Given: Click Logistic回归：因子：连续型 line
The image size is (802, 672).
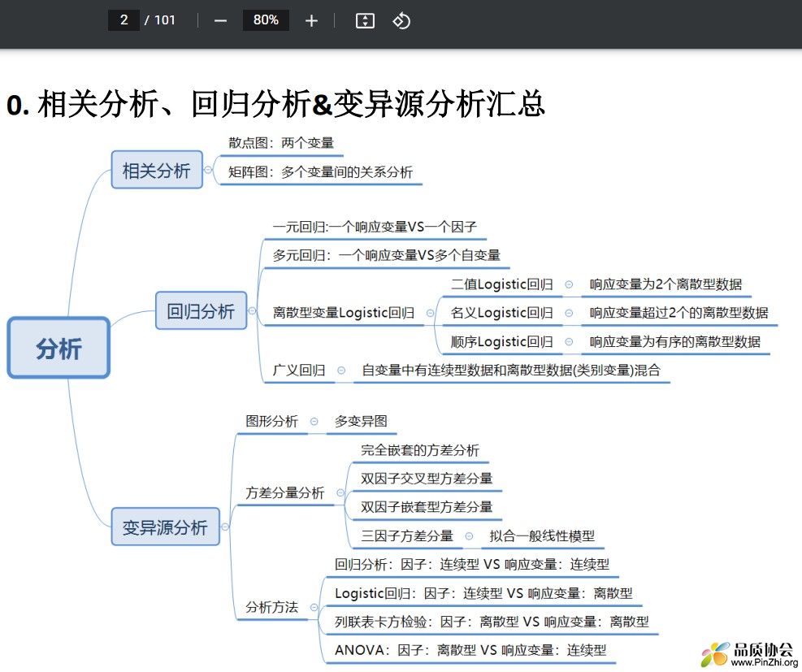Looking at the screenshot, I should point(483,593).
